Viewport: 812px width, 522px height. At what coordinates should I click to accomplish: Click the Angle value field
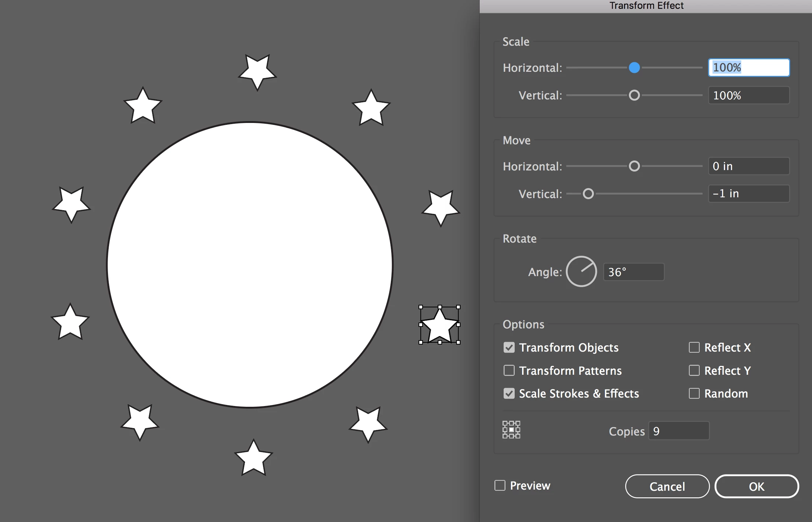(x=634, y=272)
